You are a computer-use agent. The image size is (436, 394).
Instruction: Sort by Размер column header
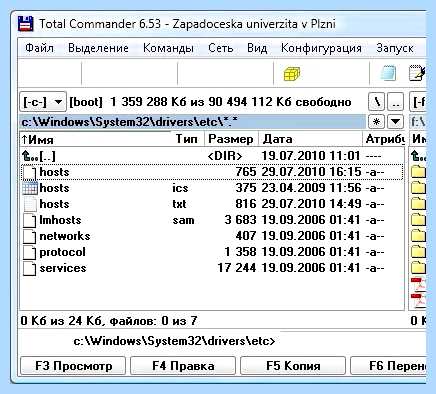click(231, 139)
